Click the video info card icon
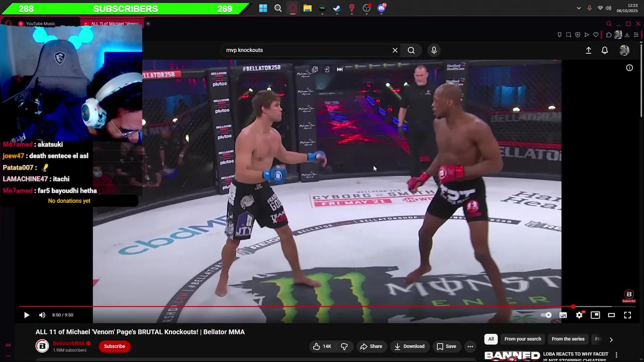The width and height of the screenshot is (644, 362). pyautogui.click(x=629, y=68)
